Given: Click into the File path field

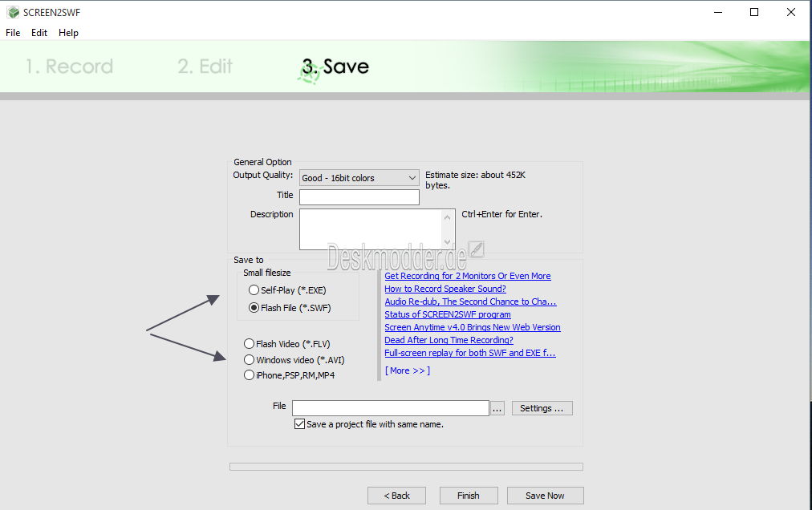Looking at the screenshot, I should (x=391, y=408).
